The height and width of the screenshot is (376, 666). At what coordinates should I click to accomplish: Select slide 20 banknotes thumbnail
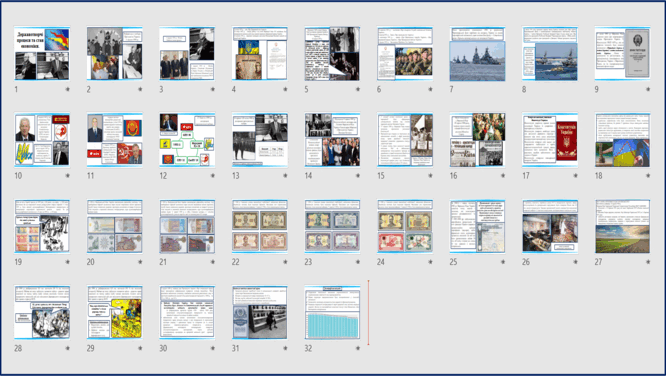(115, 226)
